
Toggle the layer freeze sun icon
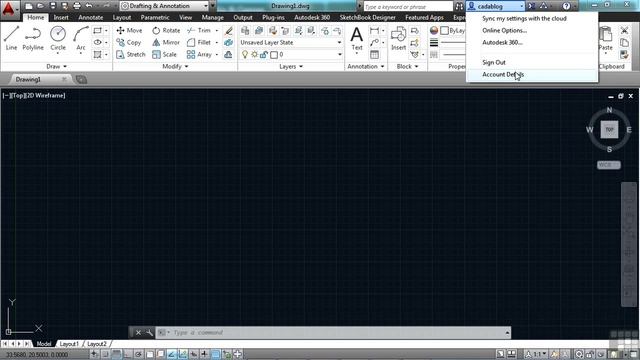coord(254,55)
